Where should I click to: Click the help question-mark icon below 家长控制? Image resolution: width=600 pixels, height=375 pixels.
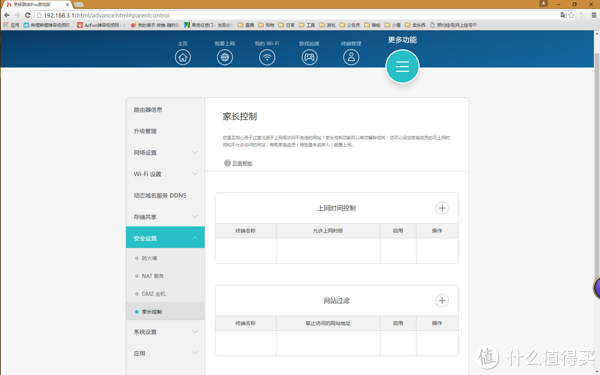227,163
